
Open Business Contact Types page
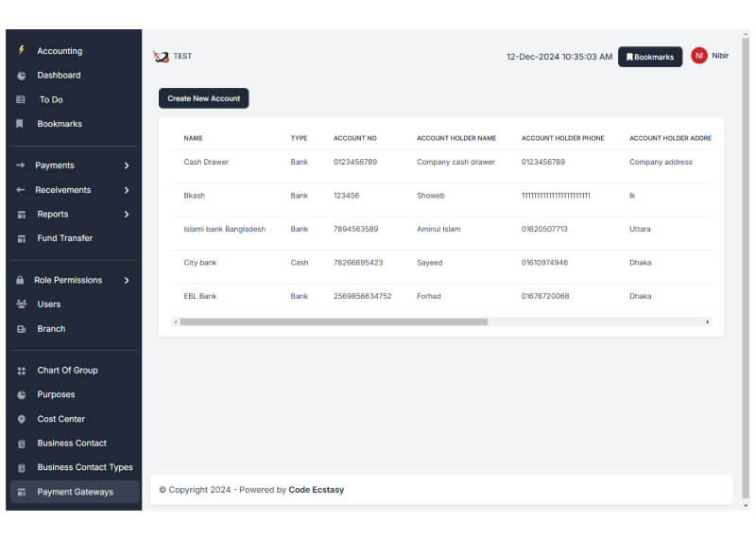click(84, 467)
